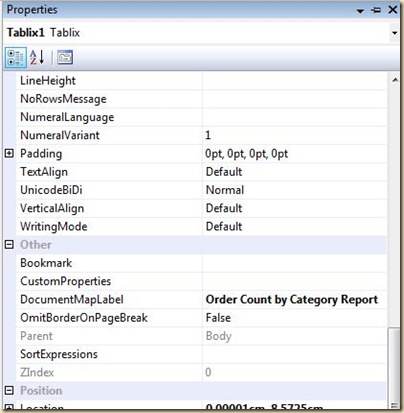Toggle auto-hide pin on Properties panel

(x=376, y=10)
